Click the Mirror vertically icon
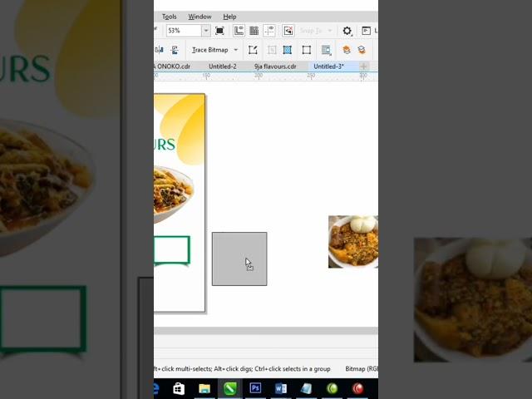The height and width of the screenshot is (399, 532). coord(175,50)
